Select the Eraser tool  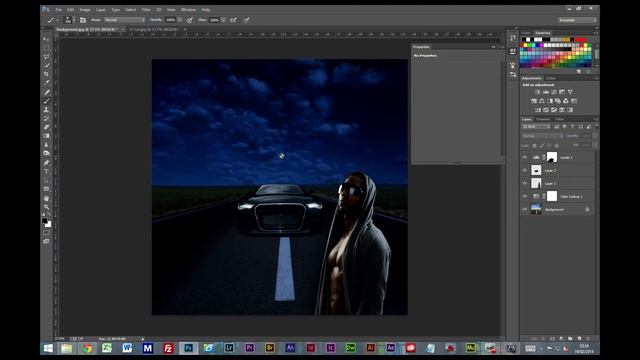pos(46,127)
